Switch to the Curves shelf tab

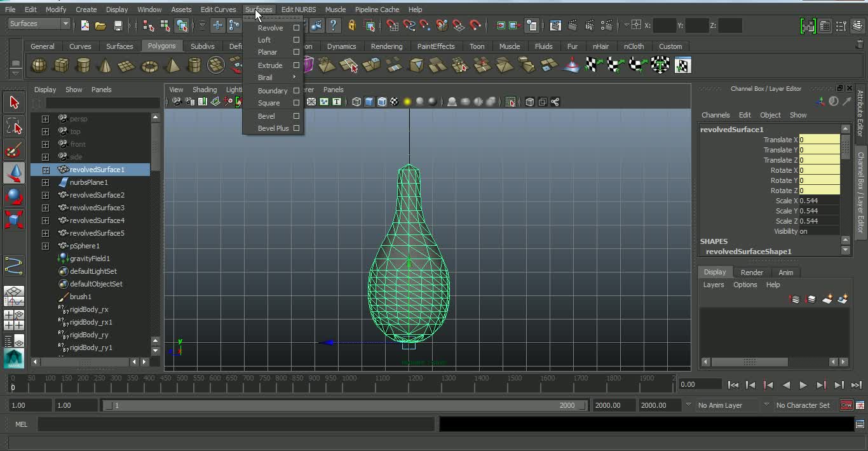(80, 46)
